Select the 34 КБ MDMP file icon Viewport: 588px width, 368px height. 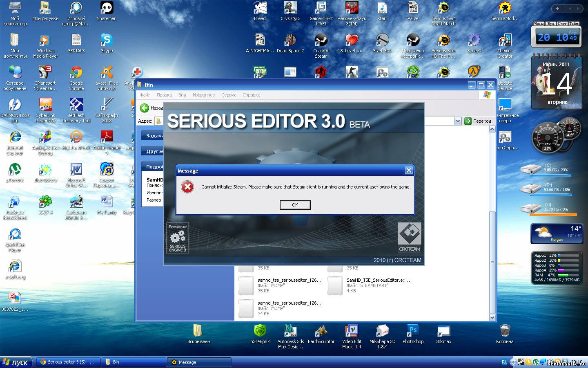point(246,308)
